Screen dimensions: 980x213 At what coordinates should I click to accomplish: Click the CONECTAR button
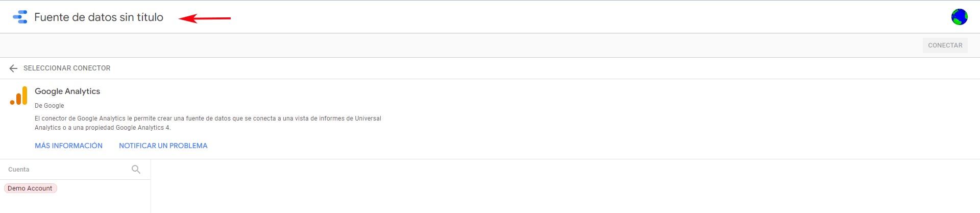[945, 45]
